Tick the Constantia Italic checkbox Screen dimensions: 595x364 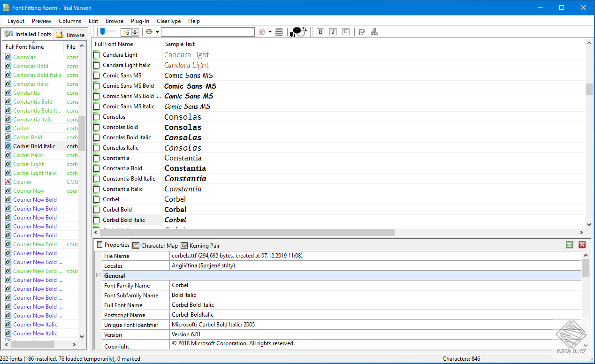click(x=97, y=189)
